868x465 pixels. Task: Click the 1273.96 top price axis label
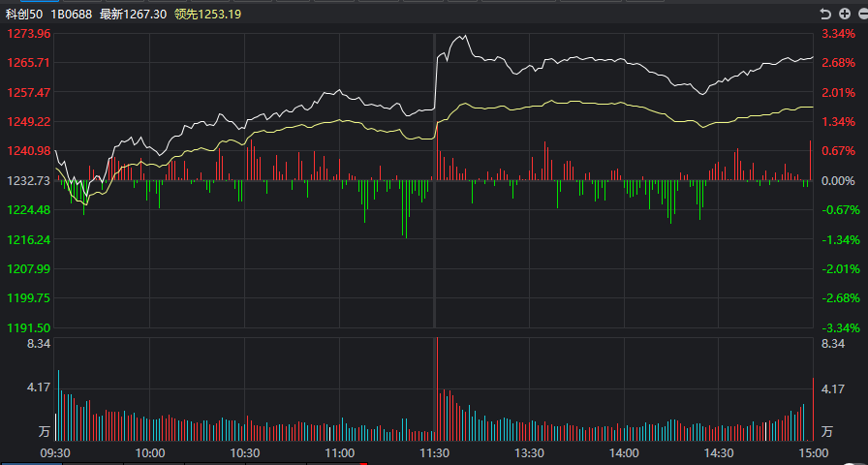[x=29, y=34]
